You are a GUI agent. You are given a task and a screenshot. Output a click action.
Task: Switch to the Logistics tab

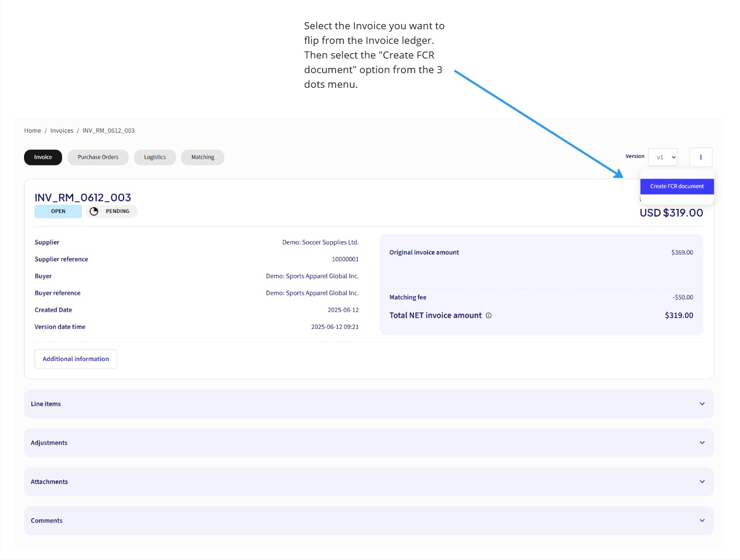[x=155, y=157]
